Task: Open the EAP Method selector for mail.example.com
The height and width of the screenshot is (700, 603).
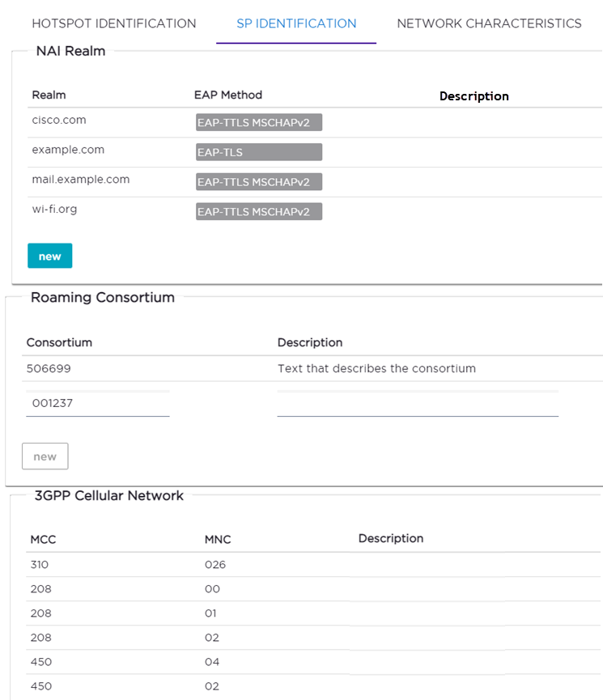Action: [x=257, y=181]
